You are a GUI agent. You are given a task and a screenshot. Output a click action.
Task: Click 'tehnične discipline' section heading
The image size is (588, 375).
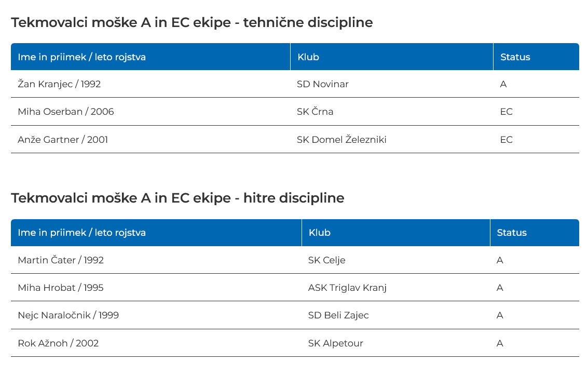click(192, 22)
